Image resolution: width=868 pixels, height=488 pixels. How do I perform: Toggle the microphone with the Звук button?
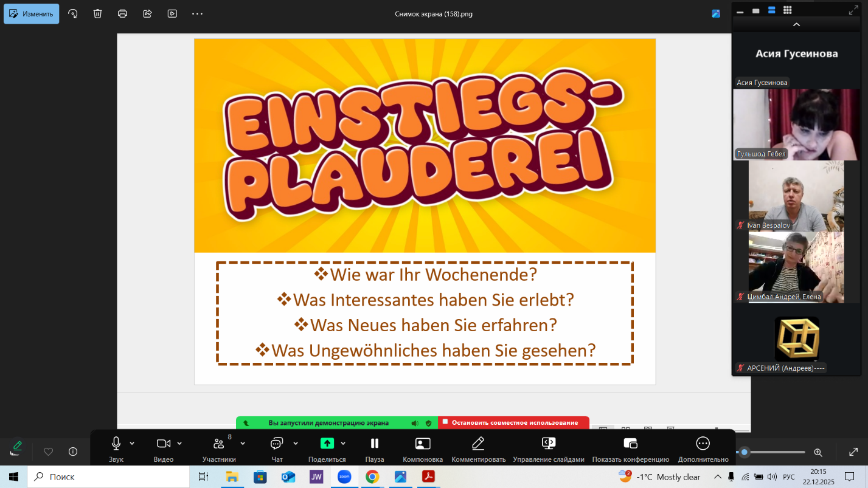click(x=116, y=444)
